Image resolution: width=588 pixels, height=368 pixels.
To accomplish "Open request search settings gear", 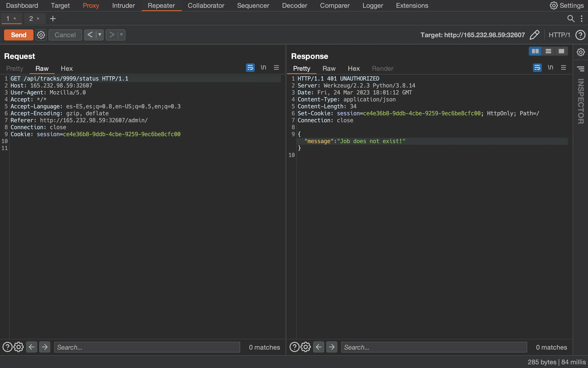I will (18, 347).
